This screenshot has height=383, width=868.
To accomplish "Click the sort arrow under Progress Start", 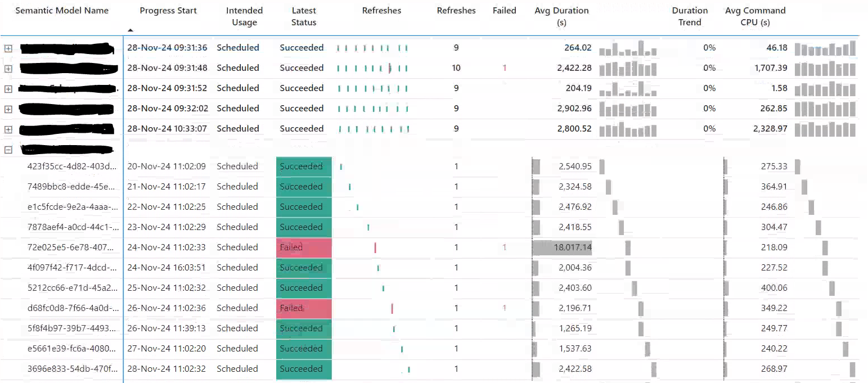I will pyautogui.click(x=131, y=30).
